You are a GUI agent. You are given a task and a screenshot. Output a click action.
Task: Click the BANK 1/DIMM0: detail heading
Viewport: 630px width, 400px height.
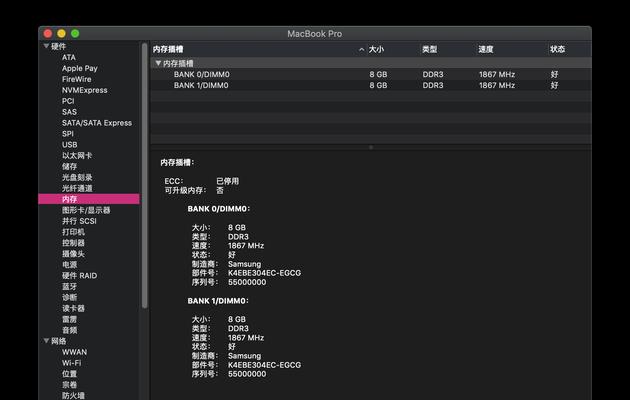click(x=218, y=301)
